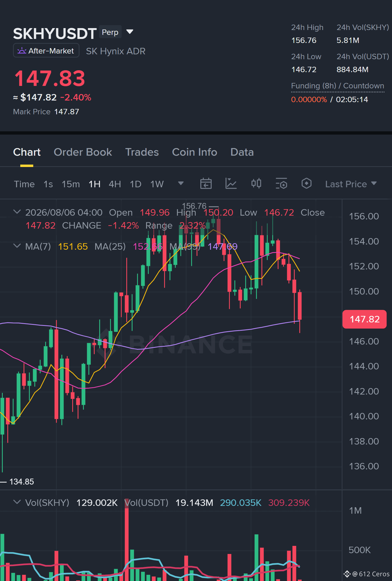Screen dimensions: 392x581
Task: Tap the ≈ $147.82 dollar value
Action: pyautogui.click(x=35, y=97)
